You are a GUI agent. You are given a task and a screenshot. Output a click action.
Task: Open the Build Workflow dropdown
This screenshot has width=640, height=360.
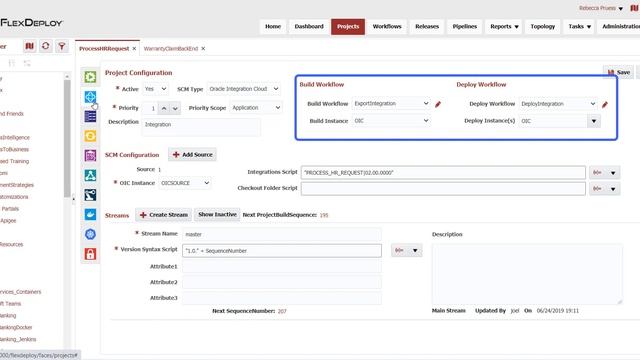[391, 103]
